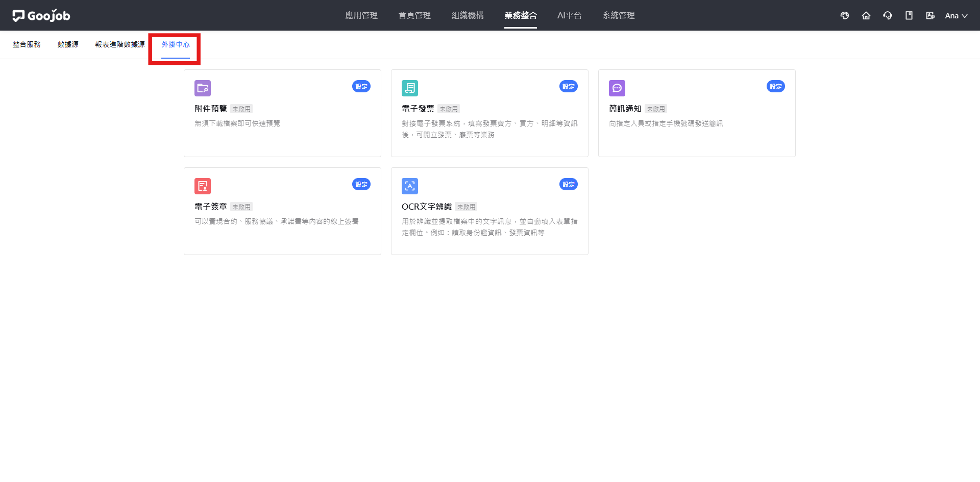Click the OCR文字辨識 card description text
The image size is (980, 482).
coord(489,227)
